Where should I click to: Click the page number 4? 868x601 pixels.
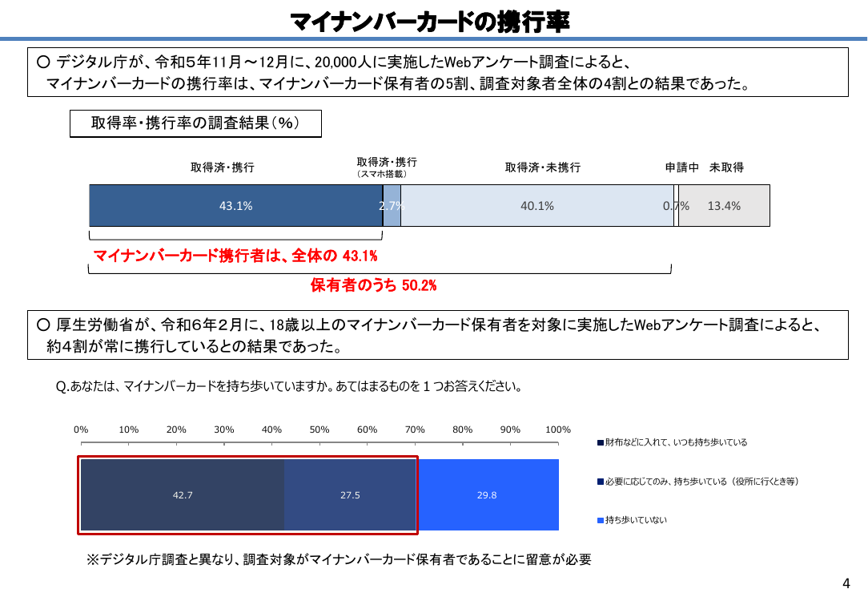click(x=846, y=583)
